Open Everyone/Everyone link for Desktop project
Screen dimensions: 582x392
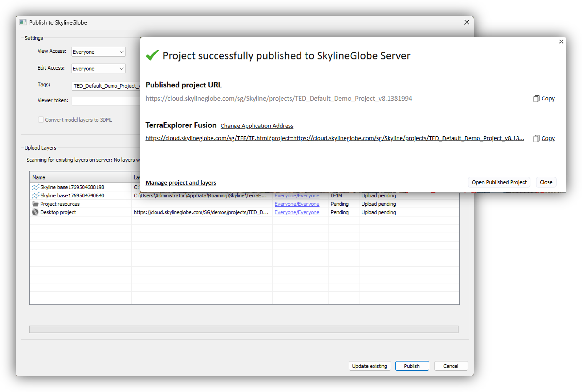tap(297, 212)
